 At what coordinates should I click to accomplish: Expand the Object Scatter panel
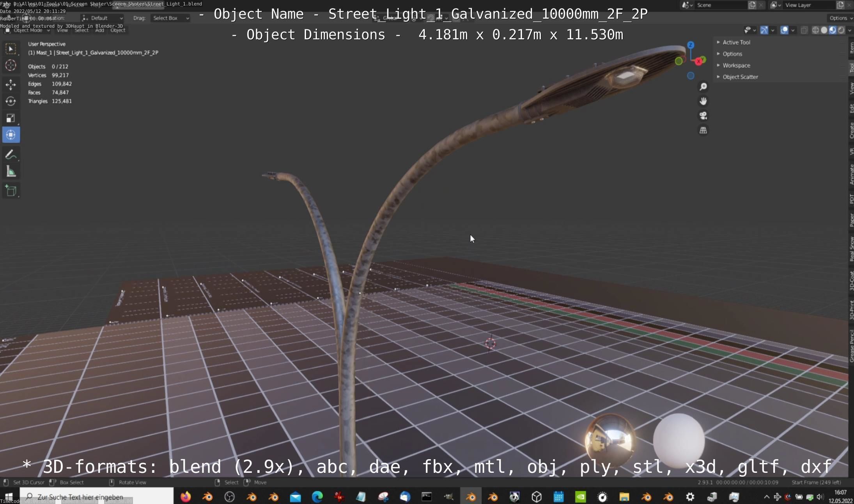740,77
